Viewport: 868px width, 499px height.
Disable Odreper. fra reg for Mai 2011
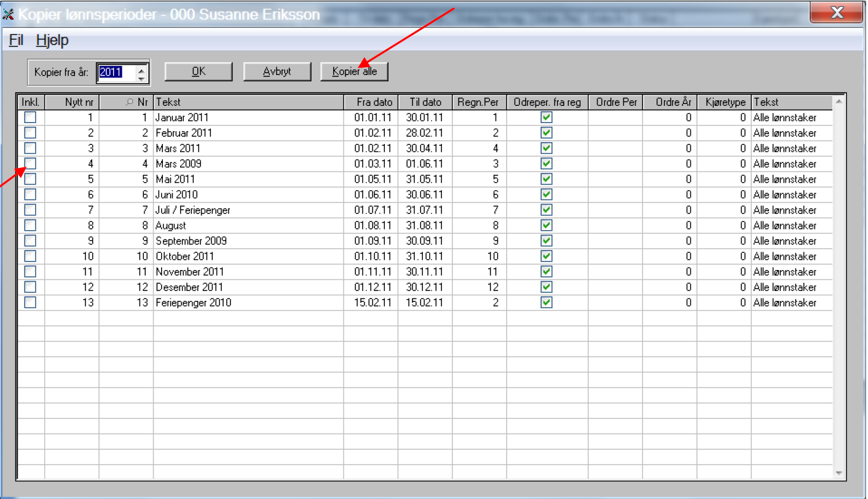point(546,179)
